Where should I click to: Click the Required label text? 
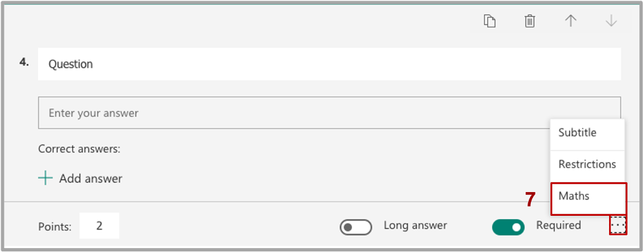[x=558, y=225]
